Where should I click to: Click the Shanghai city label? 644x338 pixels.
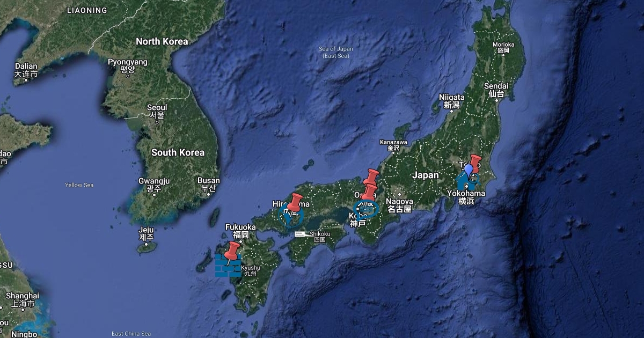(x=22, y=299)
